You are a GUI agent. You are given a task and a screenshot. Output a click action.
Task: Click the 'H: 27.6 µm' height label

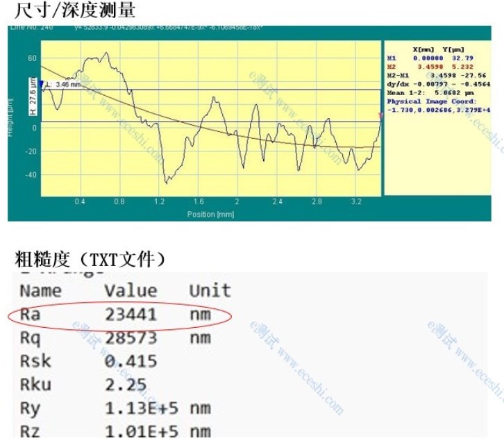[33, 97]
